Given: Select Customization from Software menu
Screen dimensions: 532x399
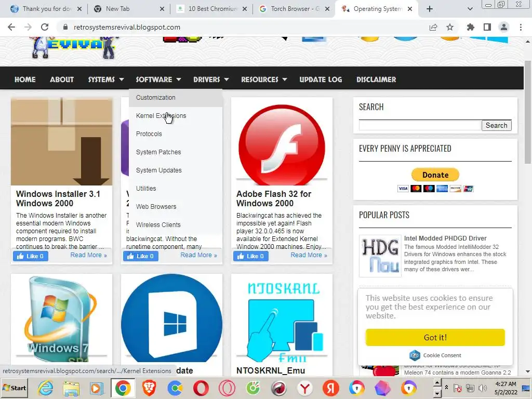Looking at the screenshot, I should 176,98.
